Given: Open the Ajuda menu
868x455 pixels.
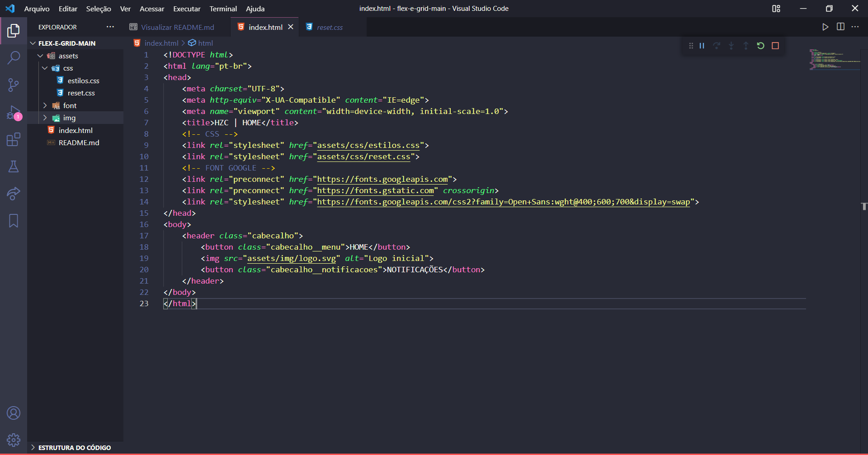Looking at the screenshot, I should tap(255, 9).
